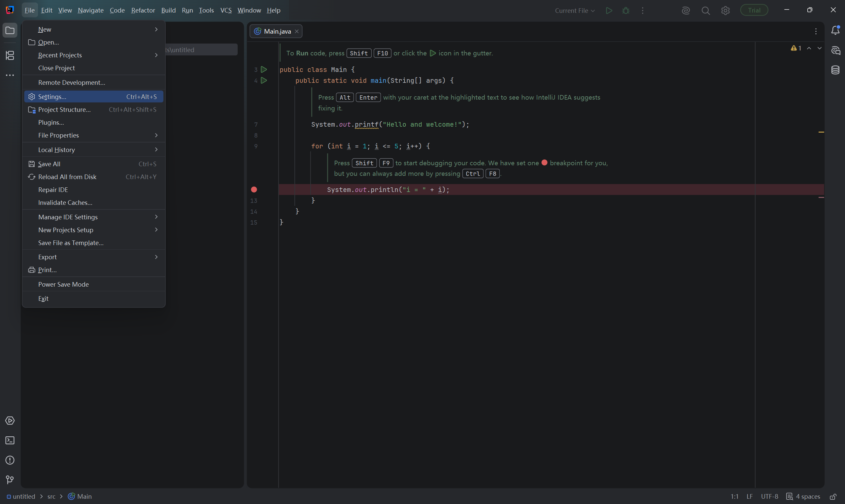Open the Git version control tool window
This screenshot has width=845, height=504.
pyautogui.click(x=10, y=480)
